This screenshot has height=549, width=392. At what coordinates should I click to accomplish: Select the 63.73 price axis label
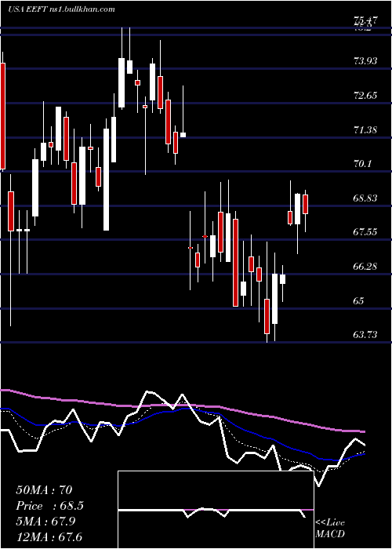(x=365, y=335)
